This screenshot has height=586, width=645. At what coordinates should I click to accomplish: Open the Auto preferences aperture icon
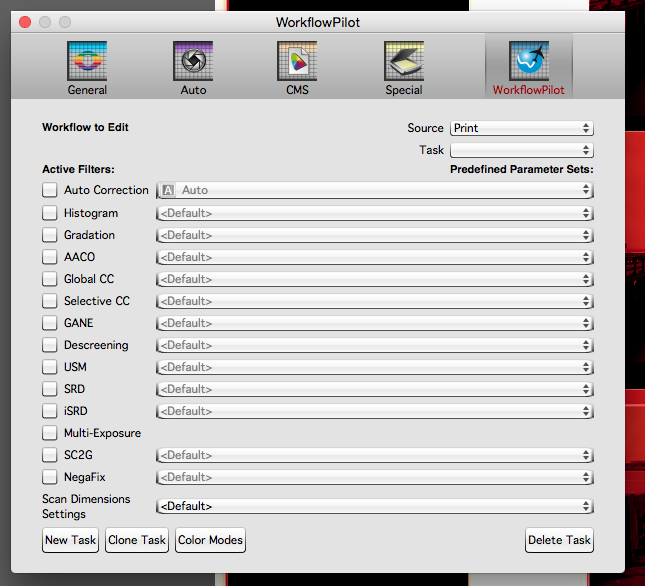tap(193, 61)
